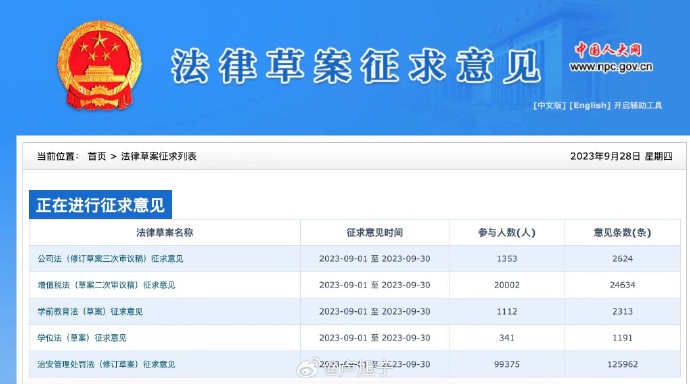690x384 pixels.
Task: Open 公司法（修订草案三次审议稿）征求意见
Action: (x=110, y=259)
